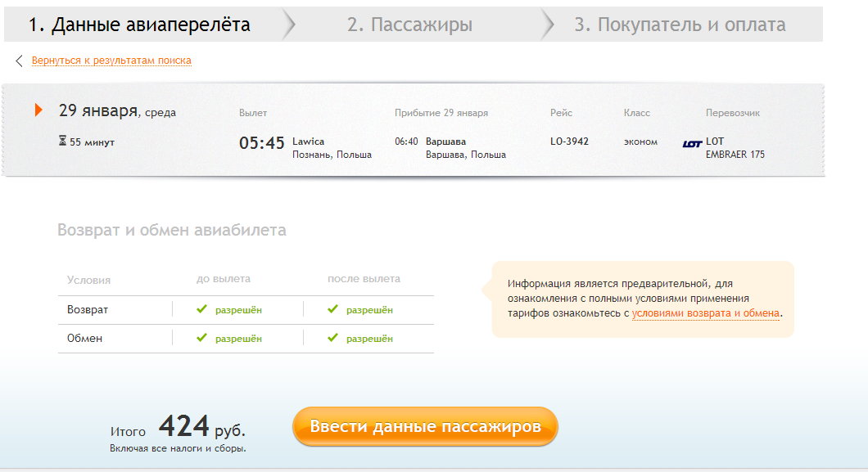
Task: Click departure time 05:45
Action: pyautogui.click(x=261, y=143)
